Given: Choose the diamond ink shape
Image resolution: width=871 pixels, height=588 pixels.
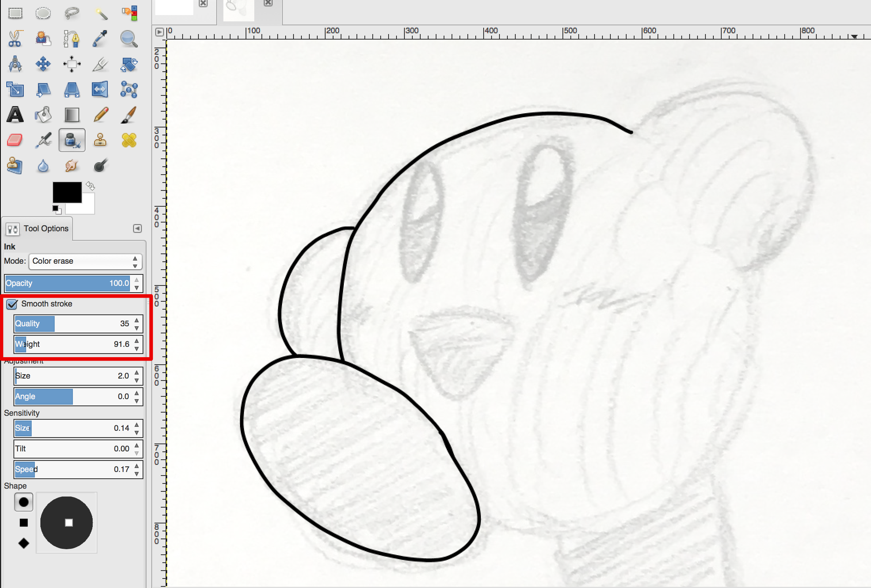Looking at the screenshot, I should tap(24, 543).
